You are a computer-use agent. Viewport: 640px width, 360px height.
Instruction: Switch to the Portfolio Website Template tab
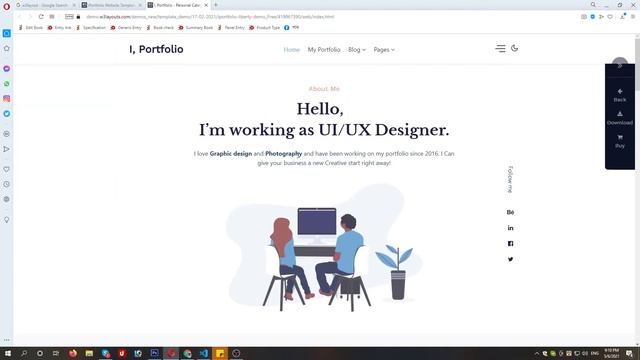click(111, 5)
